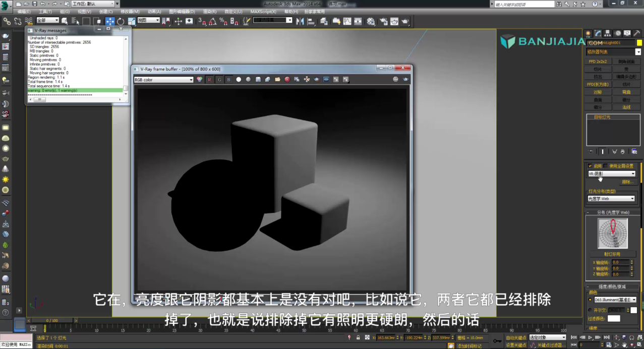The image size is (644, 349).
Task: Clear image red button in frame buffer
Action: point(287,79)
